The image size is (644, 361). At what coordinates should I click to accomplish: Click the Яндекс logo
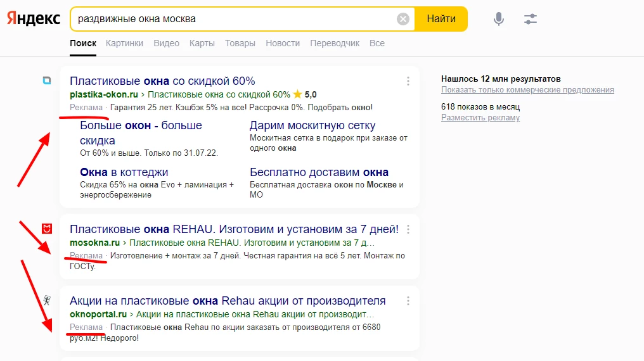(x=33, y=18)
